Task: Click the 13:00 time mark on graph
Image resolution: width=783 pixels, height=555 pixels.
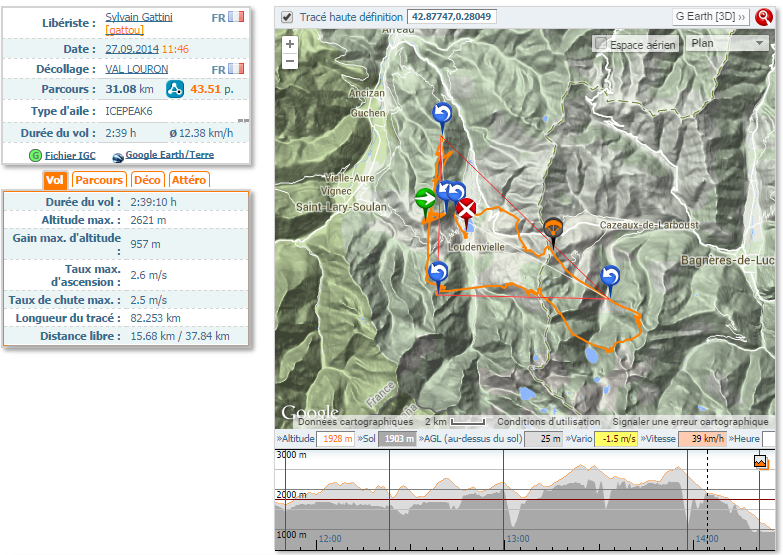Action: (518, 539)
